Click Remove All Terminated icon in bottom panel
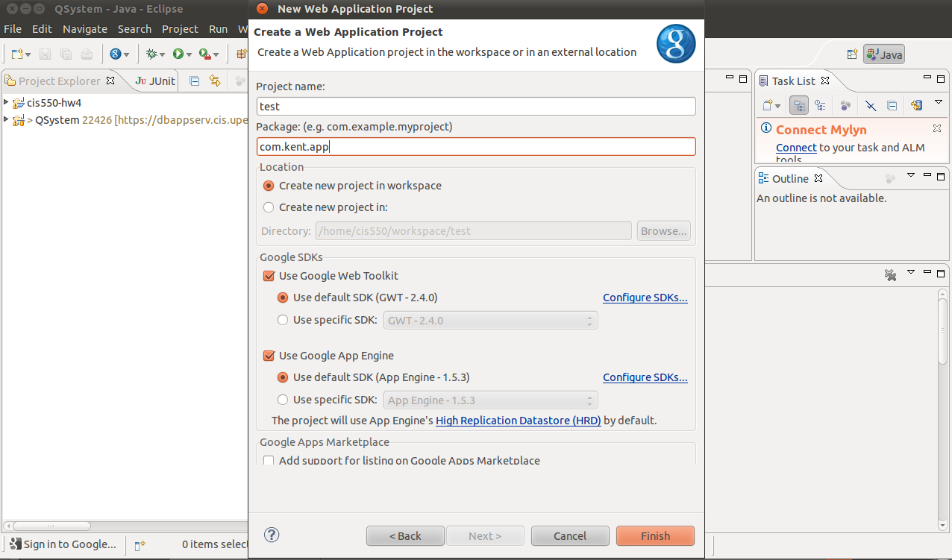 (890, 275)
